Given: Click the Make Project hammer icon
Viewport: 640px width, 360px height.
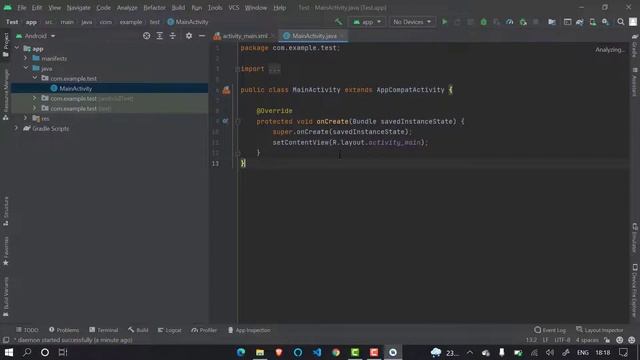Looking at the screenshot, I should click(338, 22).
